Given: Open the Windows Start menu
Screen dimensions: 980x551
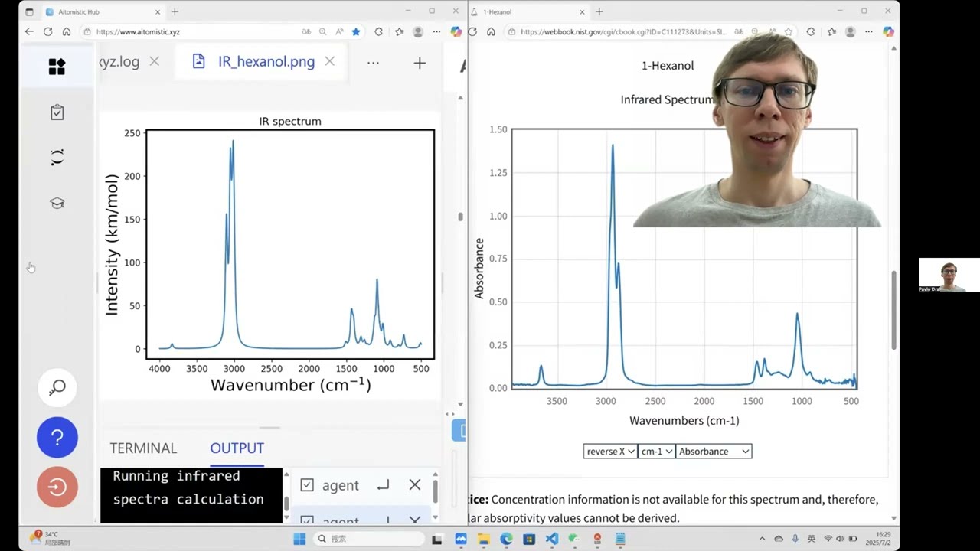Looking at the screenshot, I should pyautogui.click(x=299, y=539).
